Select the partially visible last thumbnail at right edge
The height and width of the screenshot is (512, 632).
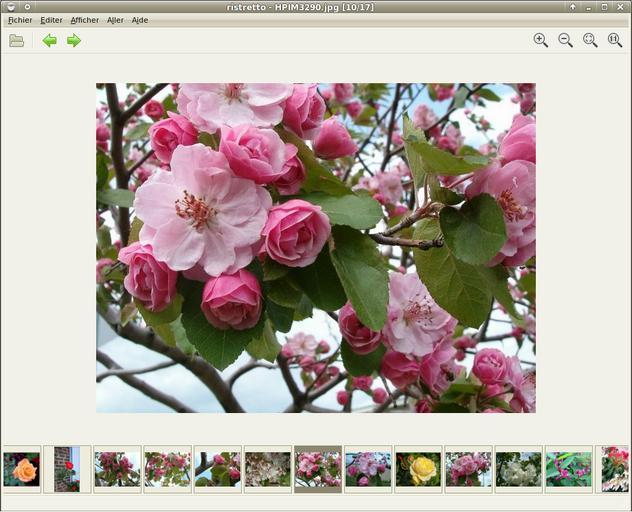coord(616,469)
